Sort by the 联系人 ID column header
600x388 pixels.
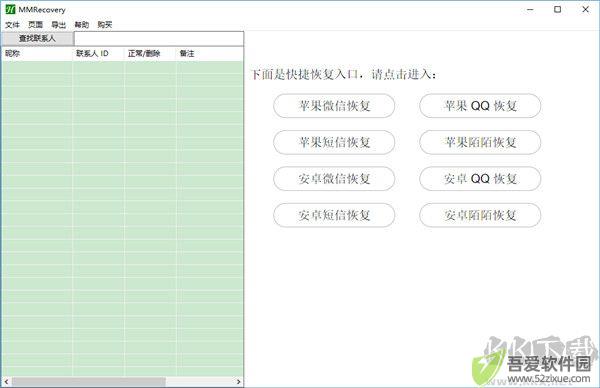click(x=98, y=54)
